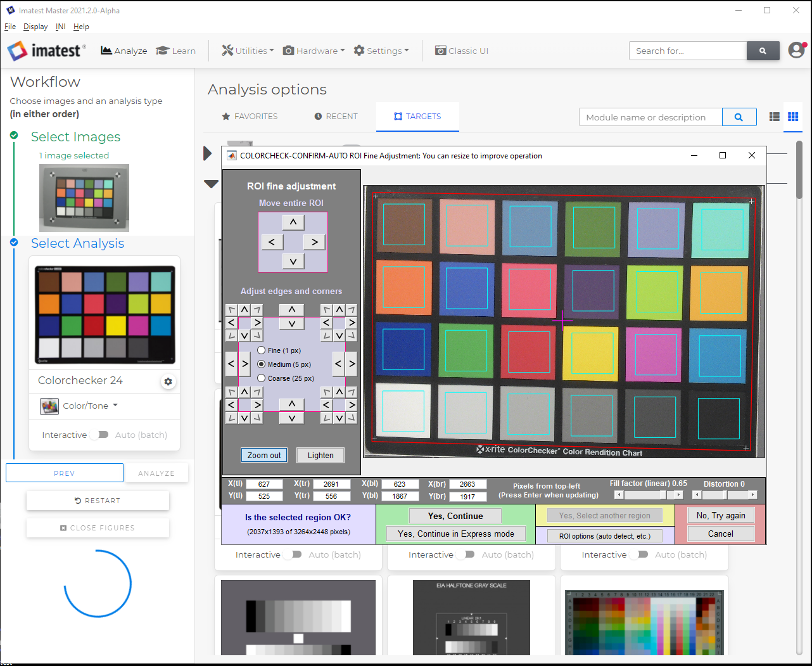The width and height of the screenshot is (812, 666).
Task: Toggle rightmost Interactive/Auto switch below the dialog
Action: (640, 554)
